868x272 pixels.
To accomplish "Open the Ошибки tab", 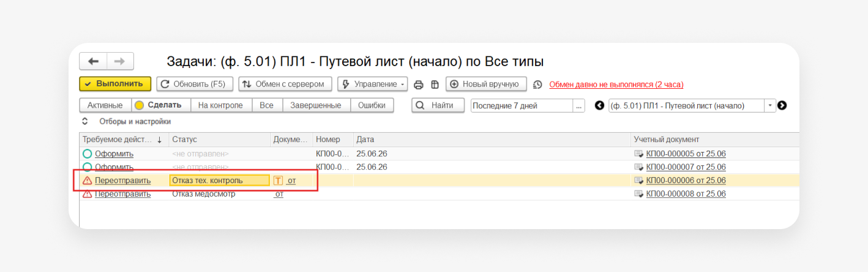I will tap(372, 105).
